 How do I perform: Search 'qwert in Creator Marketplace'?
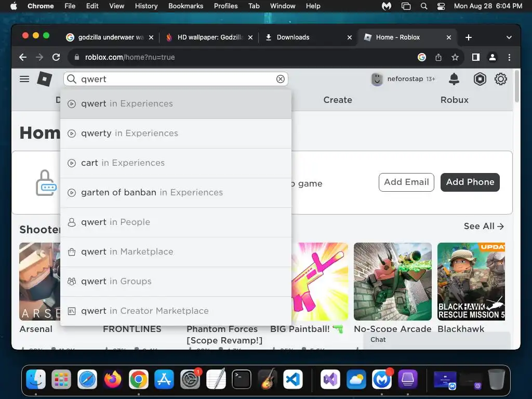176,311
